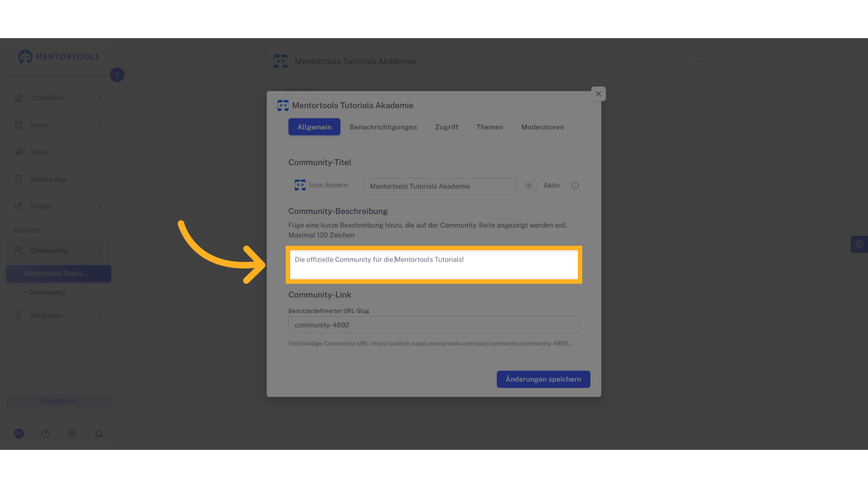Open the PS user avatar menu
This screenshot has height=488, width=868.
(19, 434)
